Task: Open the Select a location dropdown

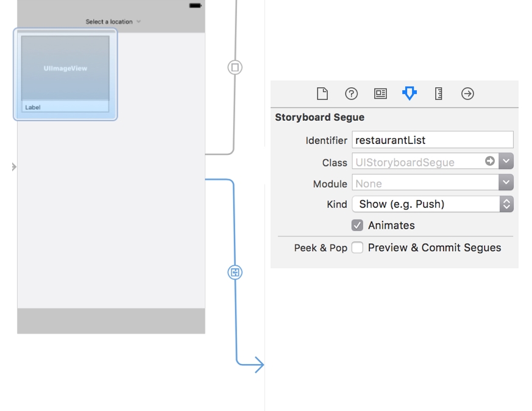Action: coord(113,22)
